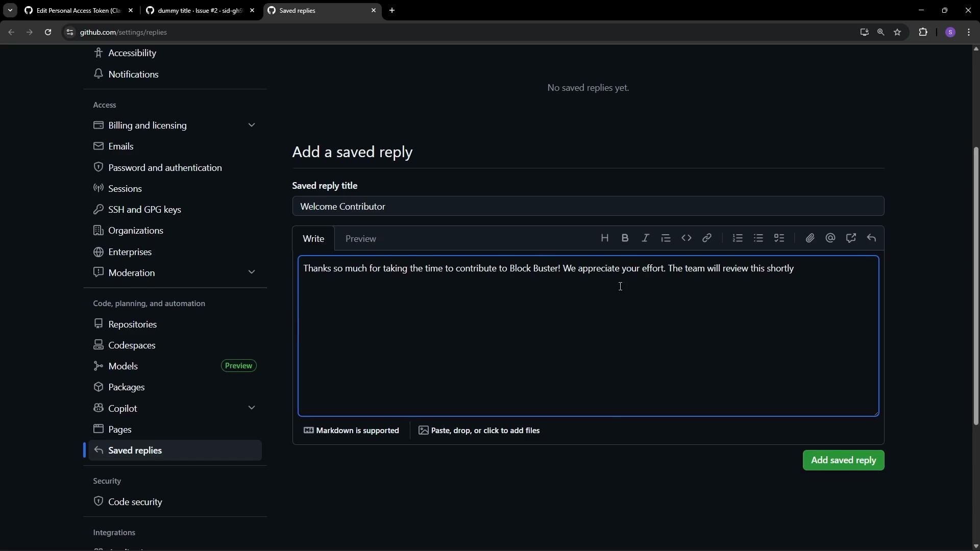Screen dimensions: 980x551
Task: Open the browser extensions puzzle icon
Action: 923,32
